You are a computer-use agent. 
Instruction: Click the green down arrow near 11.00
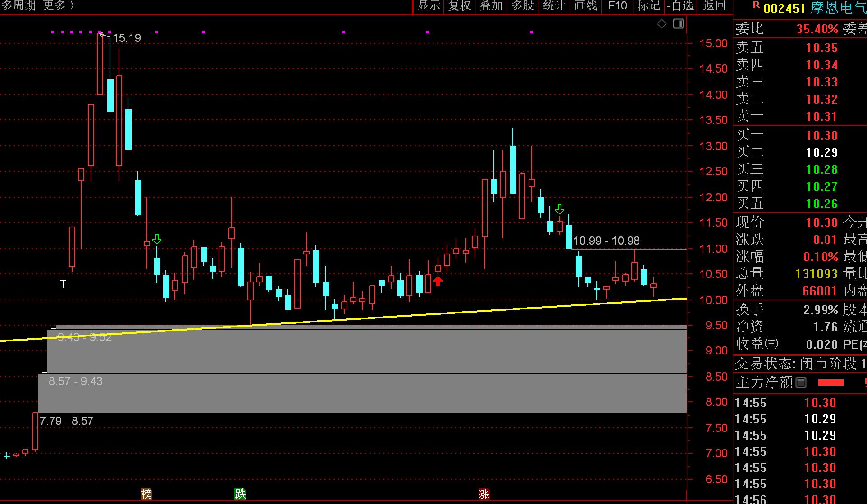tap(157, 239)
